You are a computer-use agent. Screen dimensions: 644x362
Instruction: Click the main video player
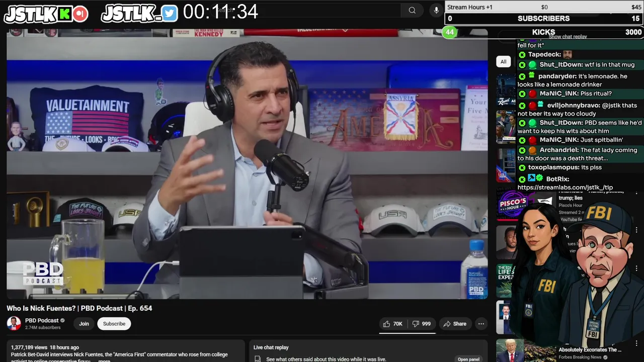click(247, 164)
